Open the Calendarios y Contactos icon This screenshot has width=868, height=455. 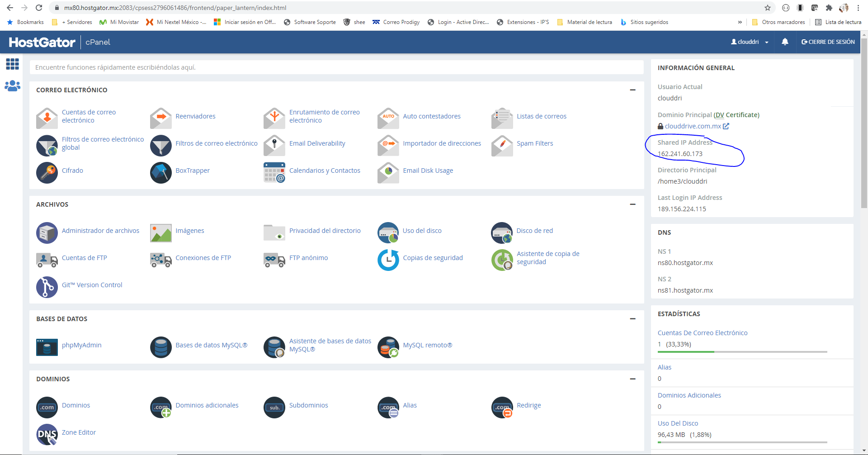[x=274, y=172]
